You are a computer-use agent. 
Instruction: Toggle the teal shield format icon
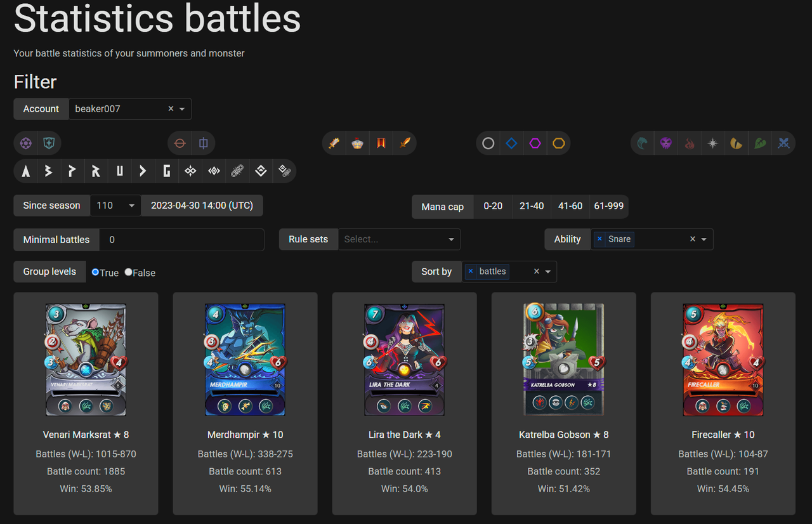49,143
